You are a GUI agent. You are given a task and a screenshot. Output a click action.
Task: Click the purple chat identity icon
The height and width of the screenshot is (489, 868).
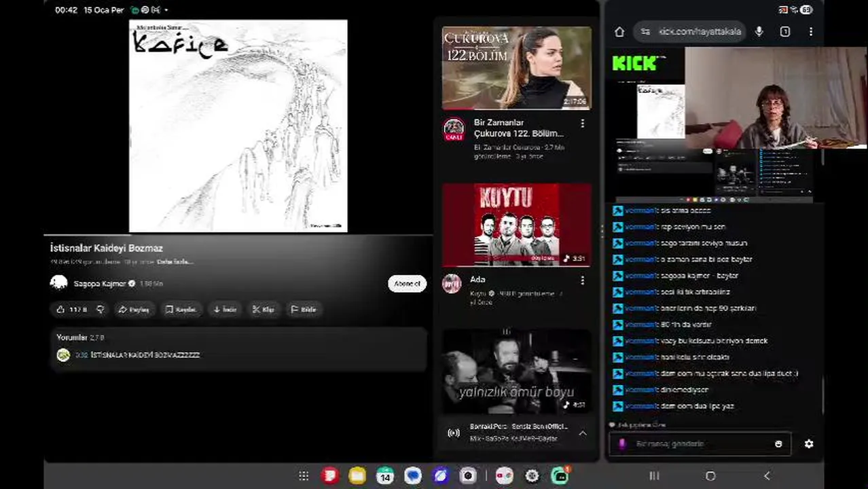(x=622, y=443)
